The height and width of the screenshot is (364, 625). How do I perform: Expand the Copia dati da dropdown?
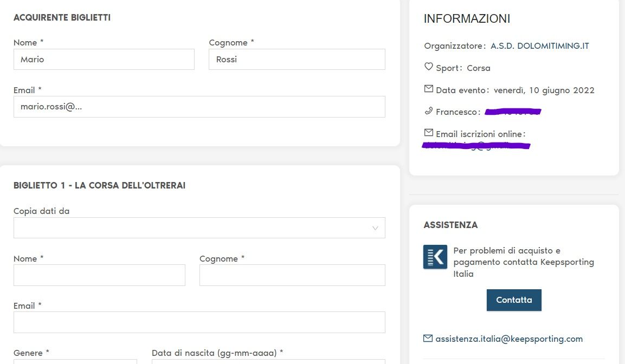coord(199,228)
